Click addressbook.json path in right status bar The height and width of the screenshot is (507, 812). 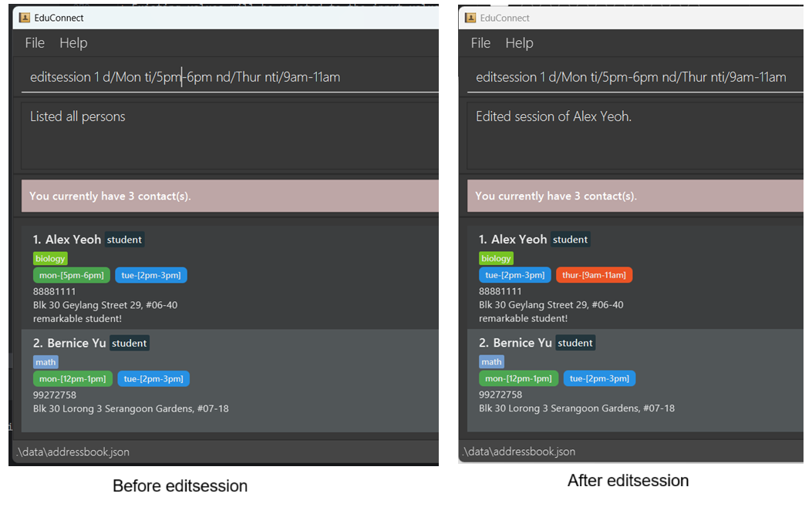519,451
